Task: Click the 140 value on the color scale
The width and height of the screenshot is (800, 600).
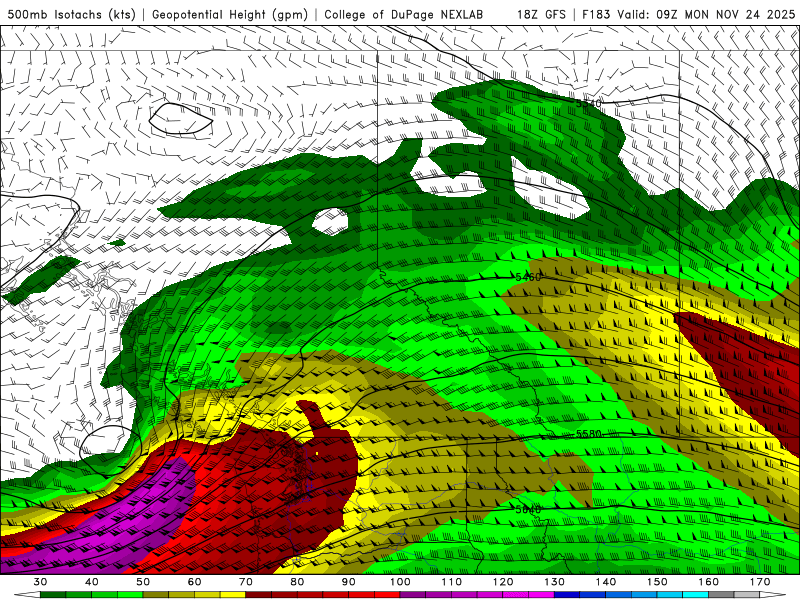Action: [606, 582]
